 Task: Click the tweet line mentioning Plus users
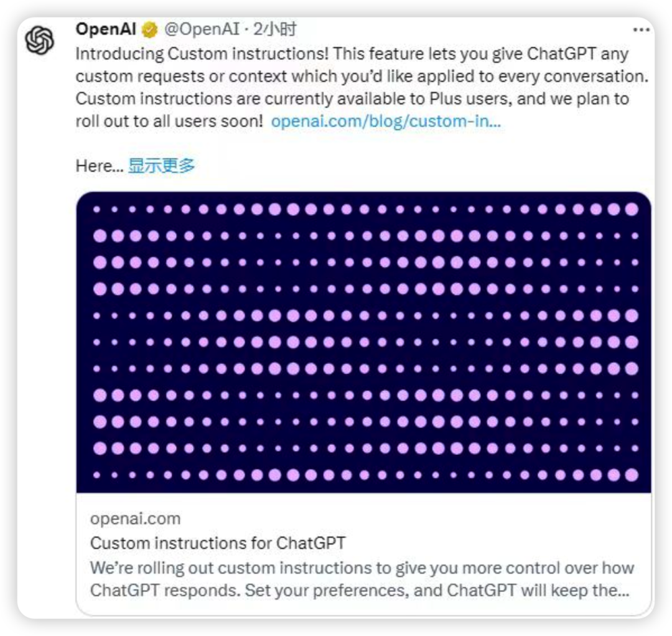pos(352,98)
